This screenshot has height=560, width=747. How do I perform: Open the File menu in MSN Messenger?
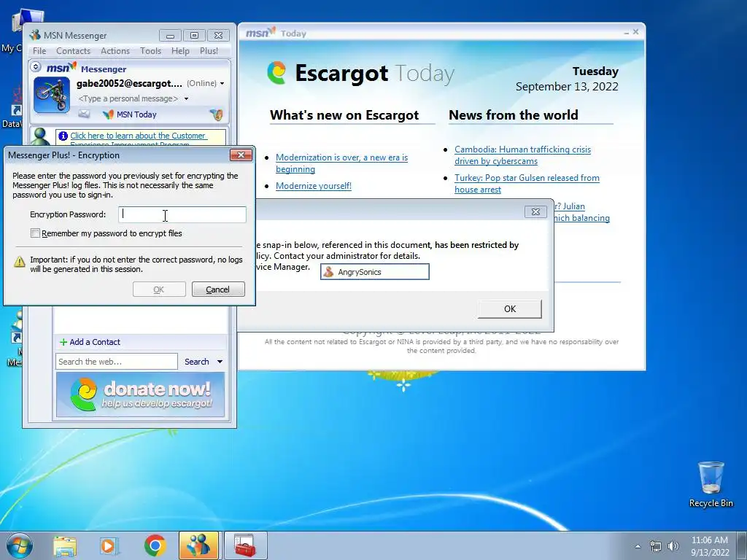coord(39,50)
